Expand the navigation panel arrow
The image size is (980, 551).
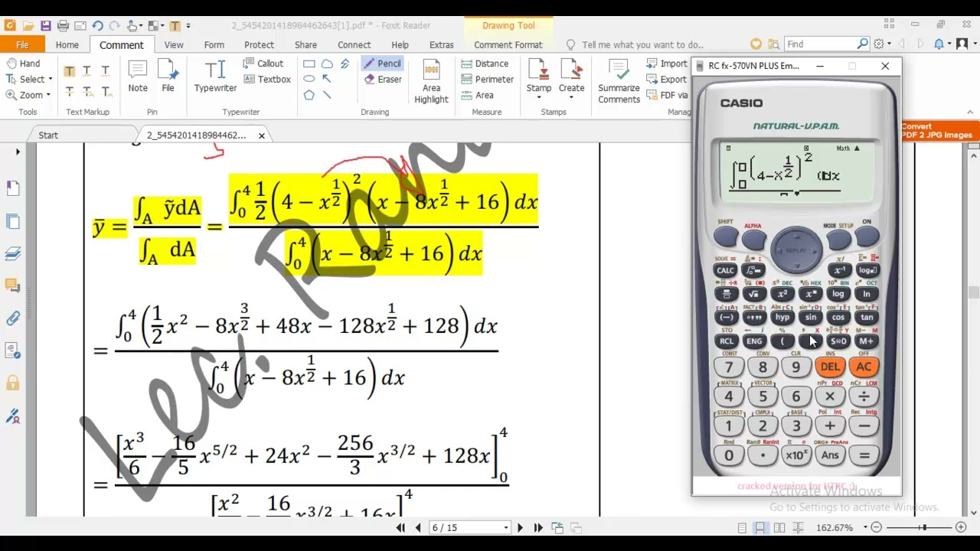[18, 152]
